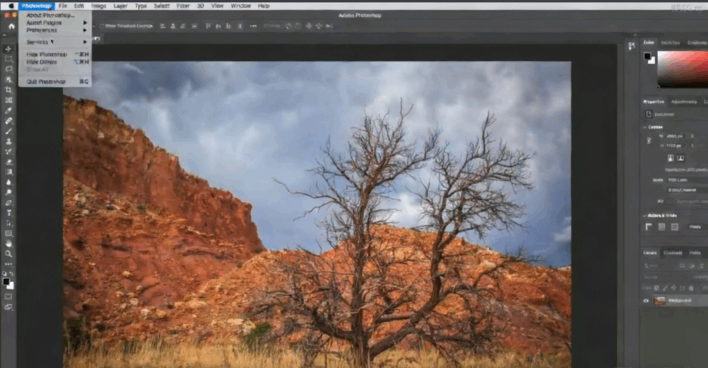
Task: Open the Filter menu
Action: pyautogui.click(x=183, y=6)
